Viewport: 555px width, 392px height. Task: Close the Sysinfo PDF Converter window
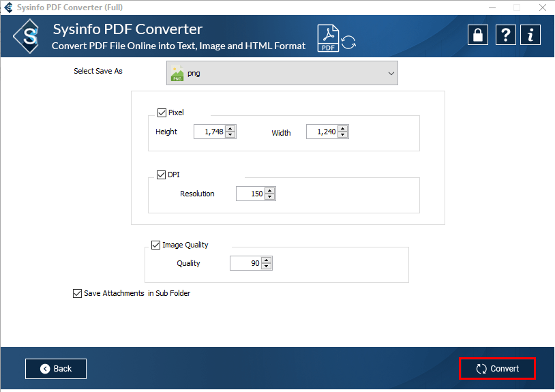click(x=542, y=7)
